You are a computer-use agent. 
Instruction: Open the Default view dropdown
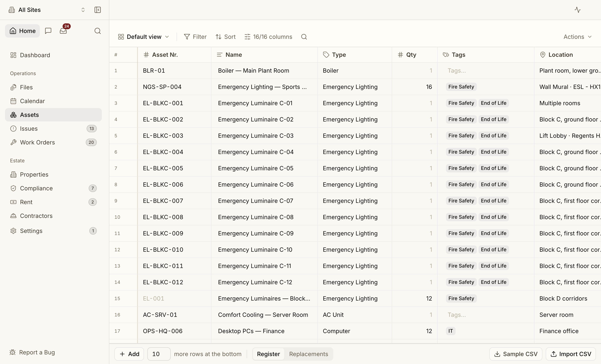[x=143, y=37]
